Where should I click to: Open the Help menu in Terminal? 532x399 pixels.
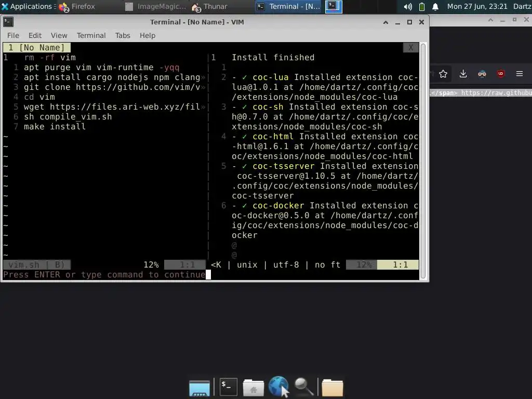coord(147,35)
